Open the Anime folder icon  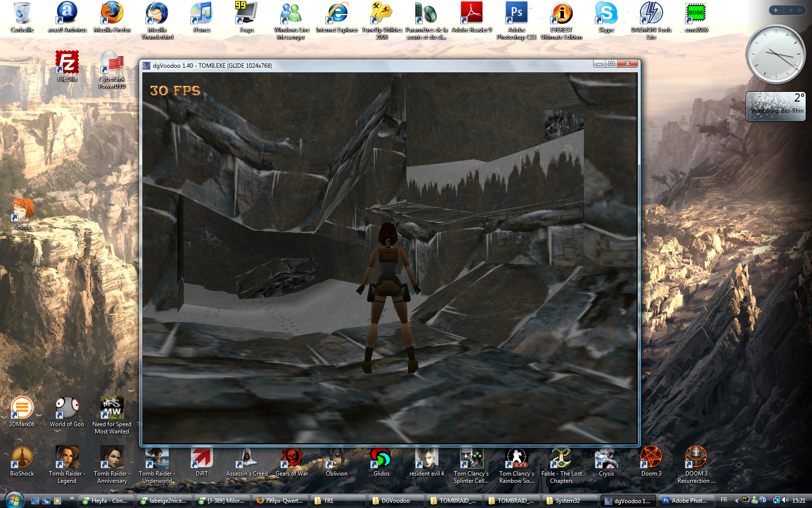point(22,214)
